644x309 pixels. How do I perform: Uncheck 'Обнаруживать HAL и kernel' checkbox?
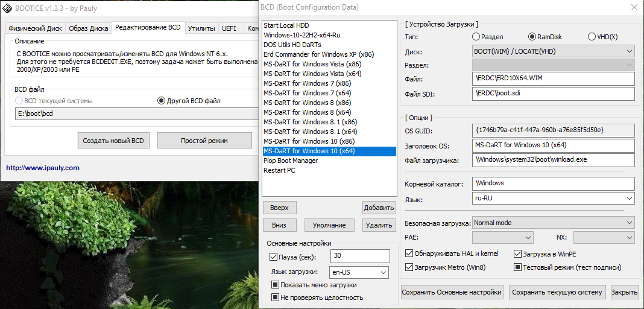(409, 254)
